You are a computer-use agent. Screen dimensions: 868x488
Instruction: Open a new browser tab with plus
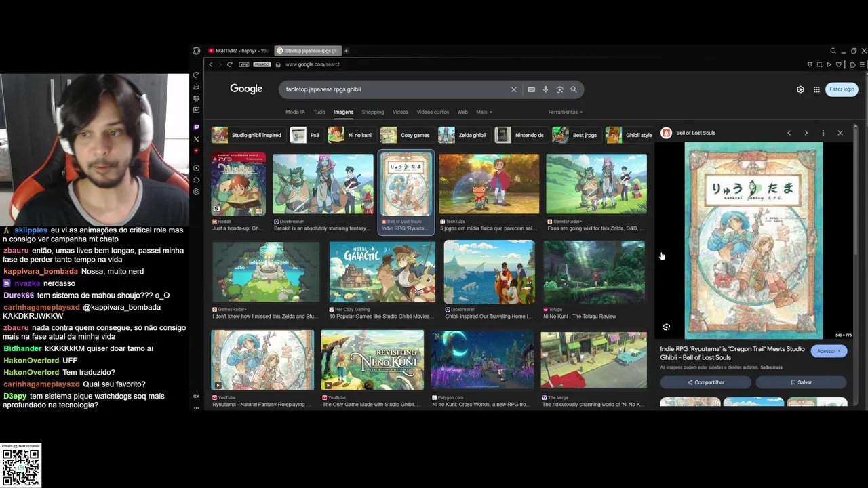pyautogui.click(x=346, y=51)
